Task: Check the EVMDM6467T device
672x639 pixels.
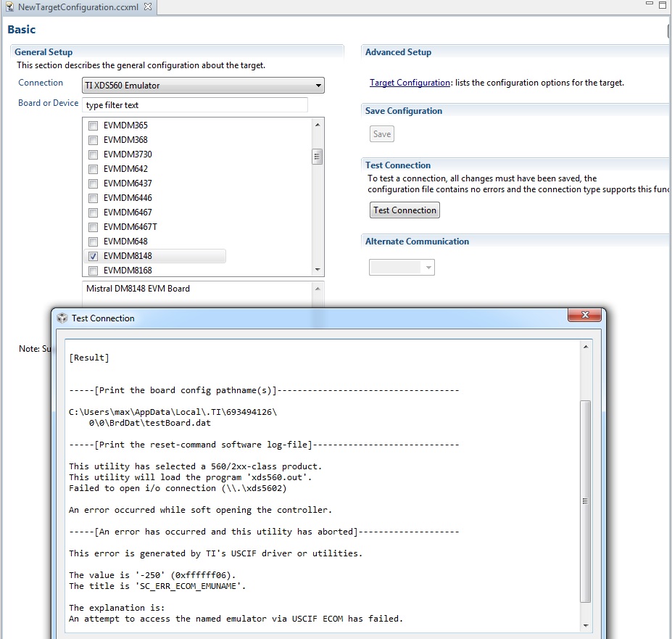Action: [93, 227]
